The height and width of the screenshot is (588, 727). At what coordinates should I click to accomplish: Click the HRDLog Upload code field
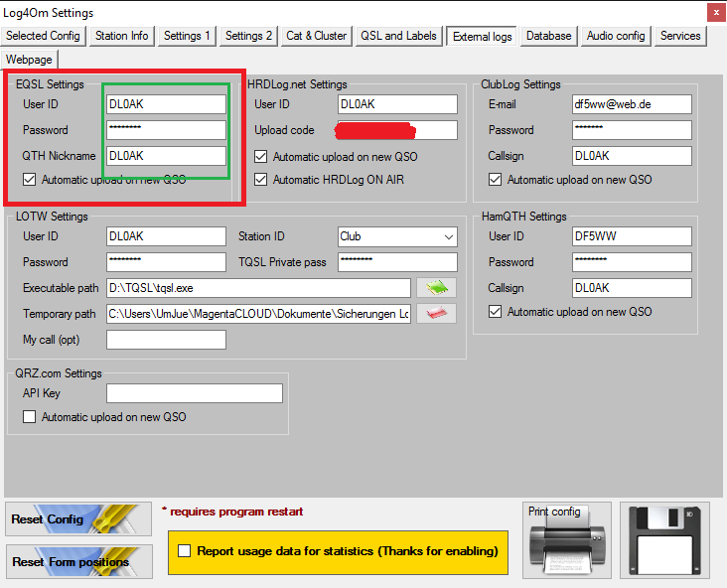[x=397, y=130]
